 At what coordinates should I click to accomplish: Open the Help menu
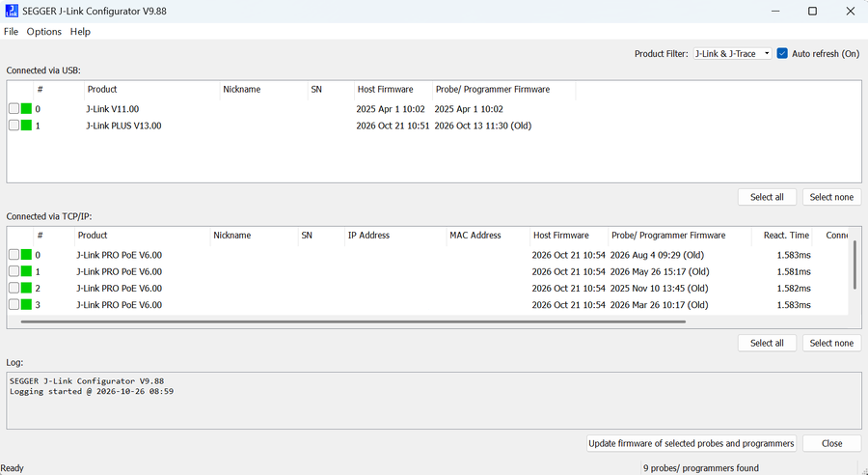coord(80,32)
